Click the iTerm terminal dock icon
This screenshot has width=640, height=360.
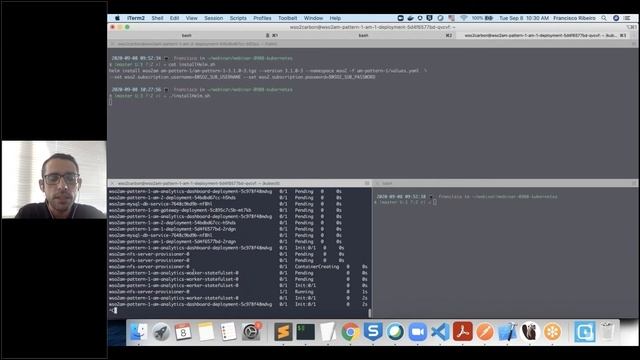pos(305,332)
